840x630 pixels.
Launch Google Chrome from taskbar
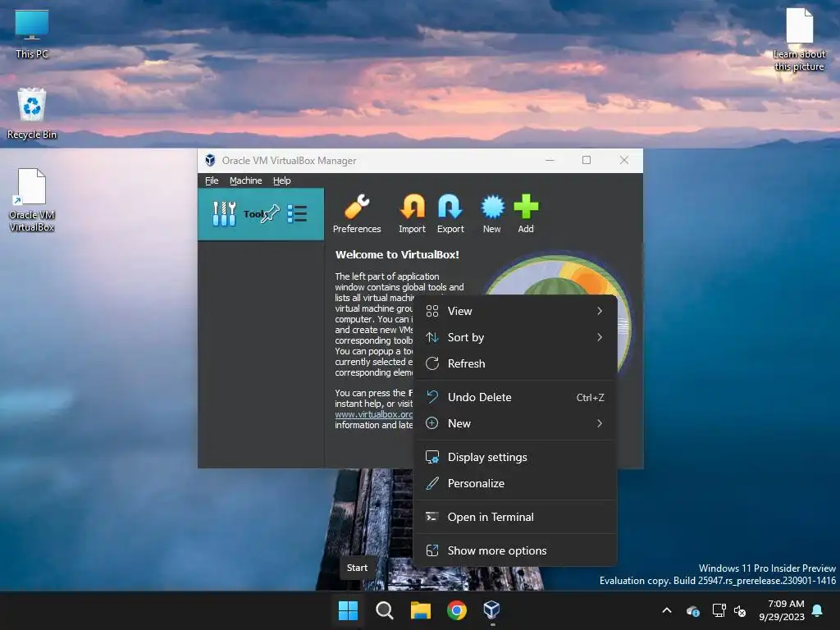click(x=456, y=610)
